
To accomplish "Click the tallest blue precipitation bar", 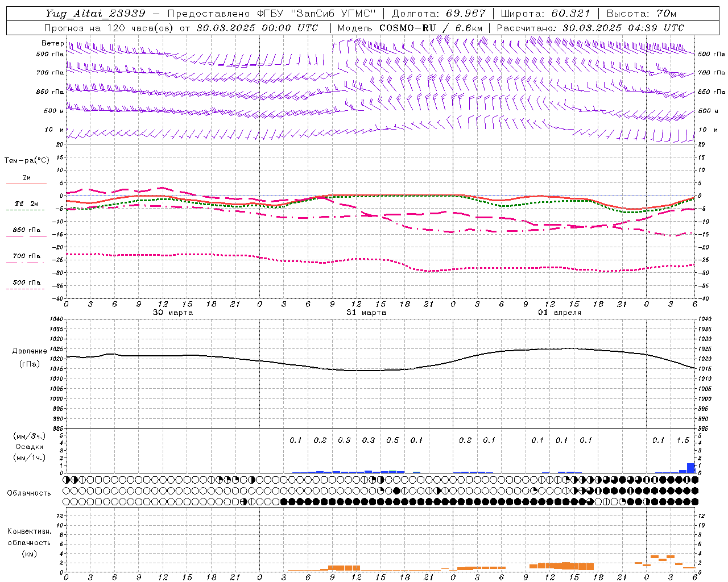I will [691, 468].
